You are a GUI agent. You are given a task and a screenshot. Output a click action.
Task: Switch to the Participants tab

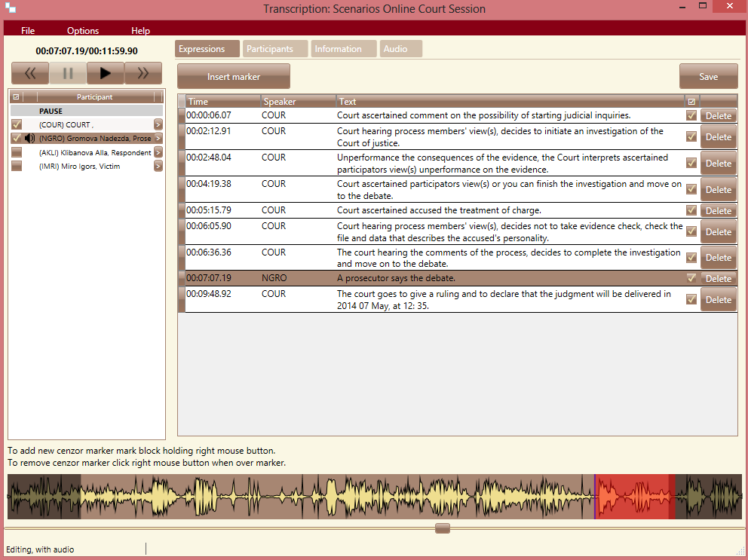[x=270, y=49]
